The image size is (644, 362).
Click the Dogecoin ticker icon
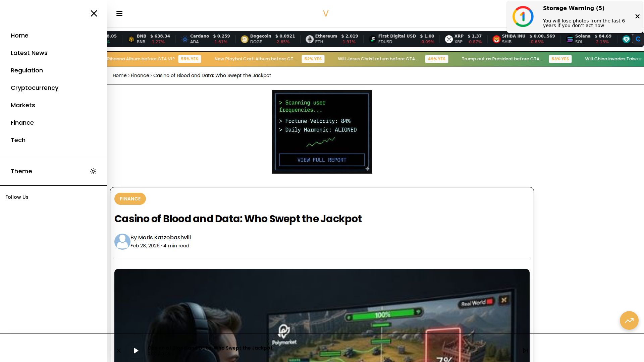click(245, 39)
